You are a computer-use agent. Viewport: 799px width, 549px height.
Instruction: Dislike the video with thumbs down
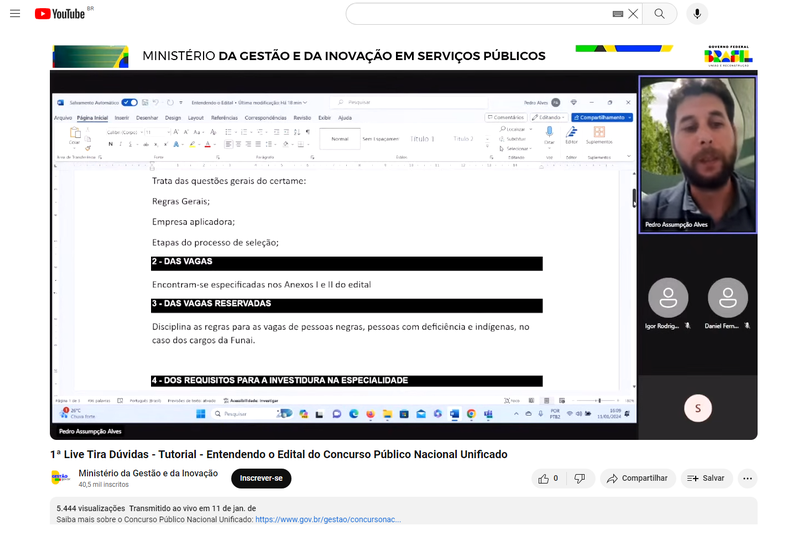coord(579,478)
